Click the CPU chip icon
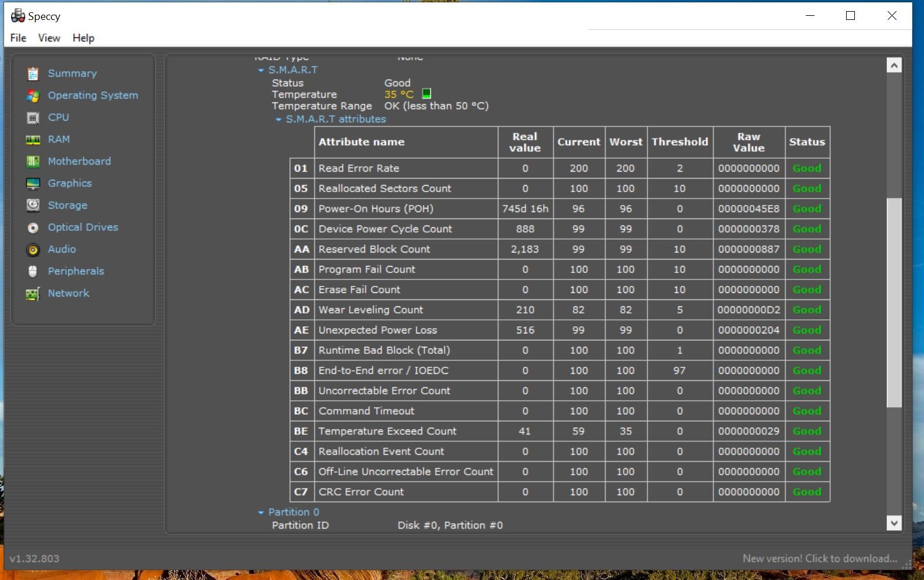The height and width of the screenshot is (580, 924). 33,118
